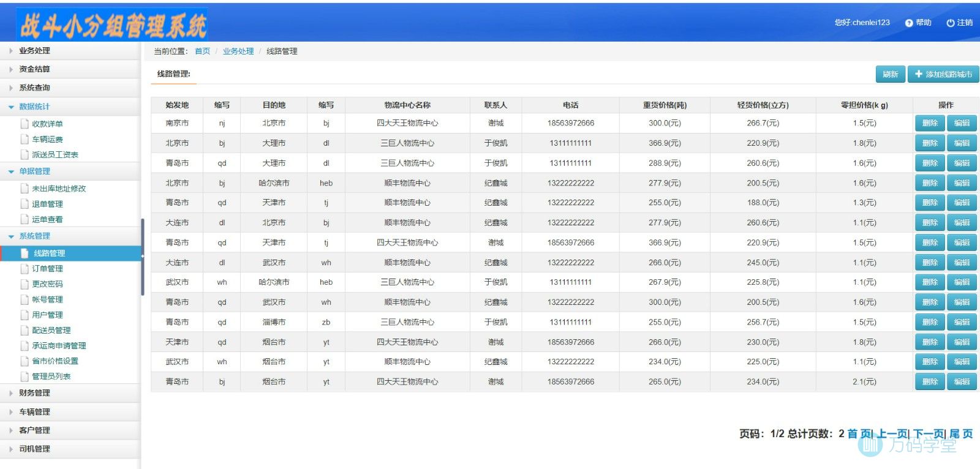Click the 物流中心名称 column header
980x469 pixels.
point(407,105)
